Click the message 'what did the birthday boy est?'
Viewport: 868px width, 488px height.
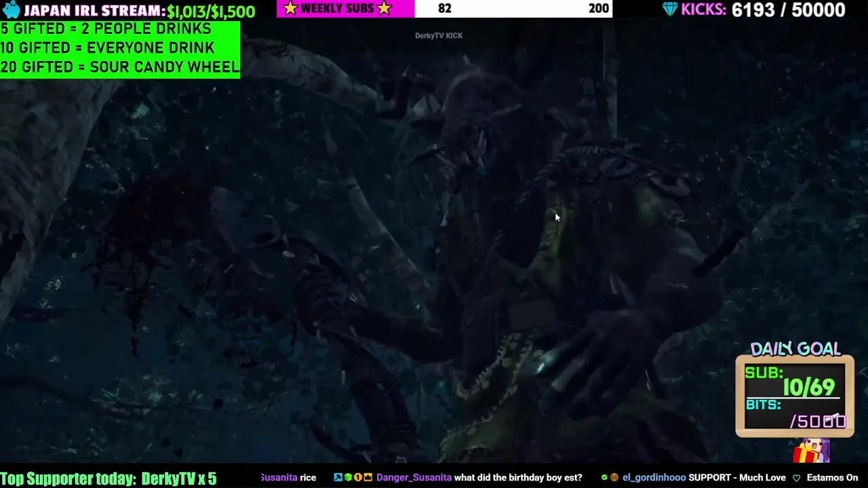pos(518,478)
